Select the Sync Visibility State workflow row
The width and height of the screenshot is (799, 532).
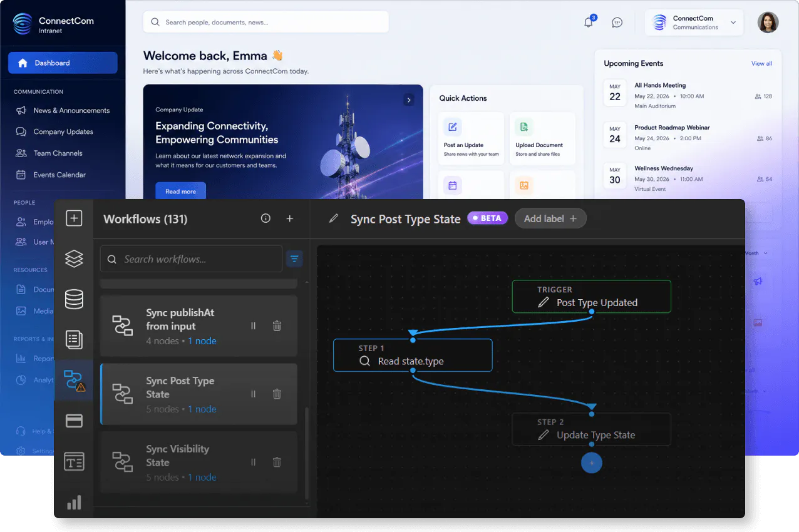tap(198, 463)
